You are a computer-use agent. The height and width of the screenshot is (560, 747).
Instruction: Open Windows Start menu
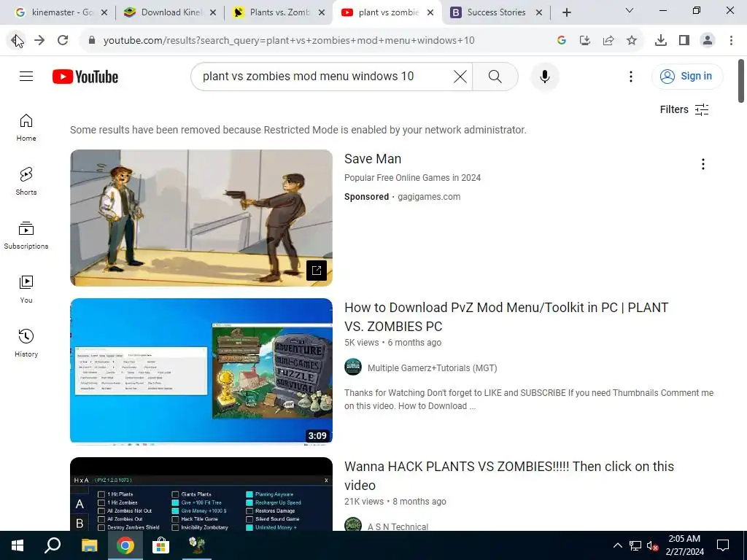[x=18, y=545]
